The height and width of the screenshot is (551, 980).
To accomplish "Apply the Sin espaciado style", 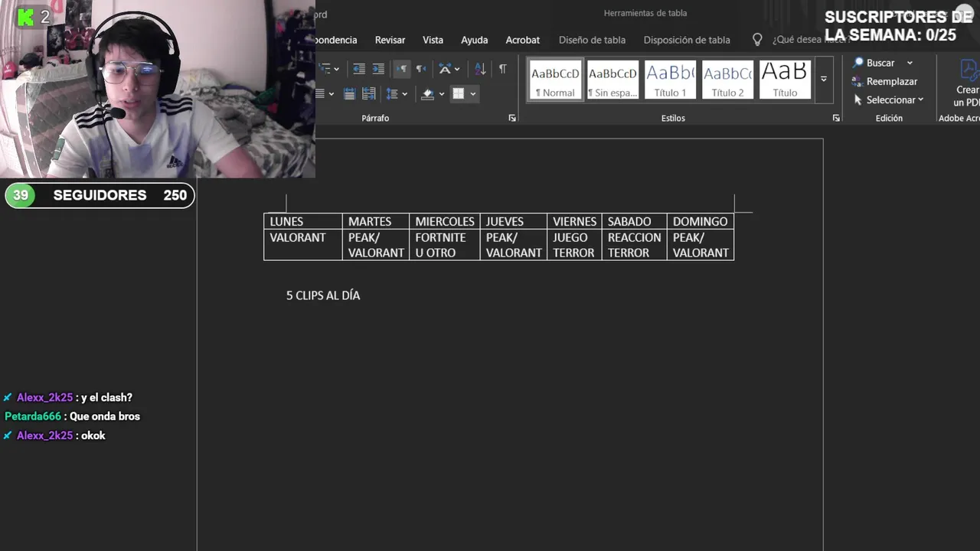I will point(612,80).
